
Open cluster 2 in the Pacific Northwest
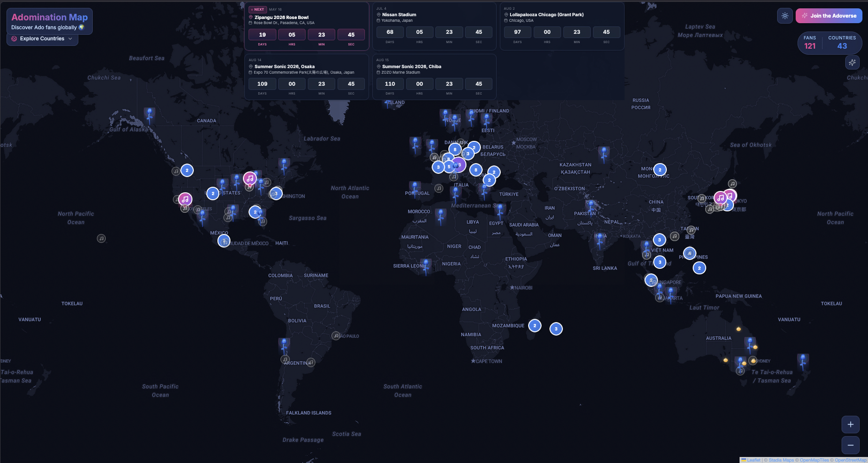point(187,171)
